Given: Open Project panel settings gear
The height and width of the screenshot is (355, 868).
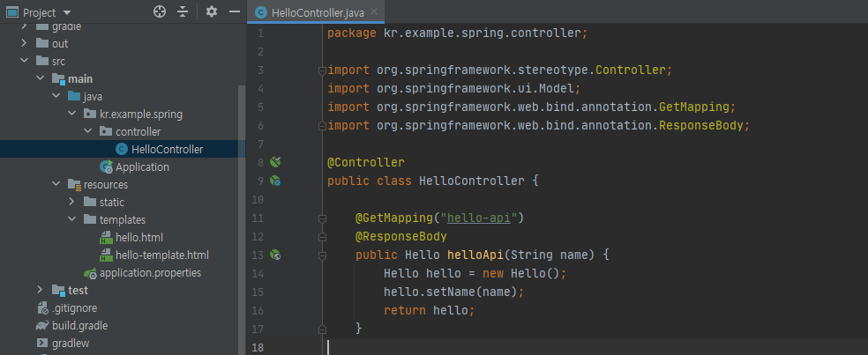Looking at the screenshot, I should pyautogui.click(x=212, y=11).
